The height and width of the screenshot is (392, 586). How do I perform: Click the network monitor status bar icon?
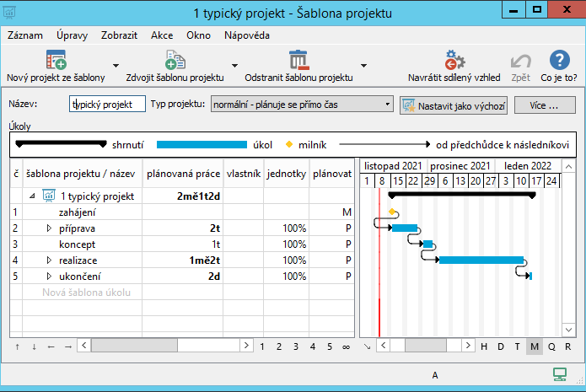tap(559, 374)
